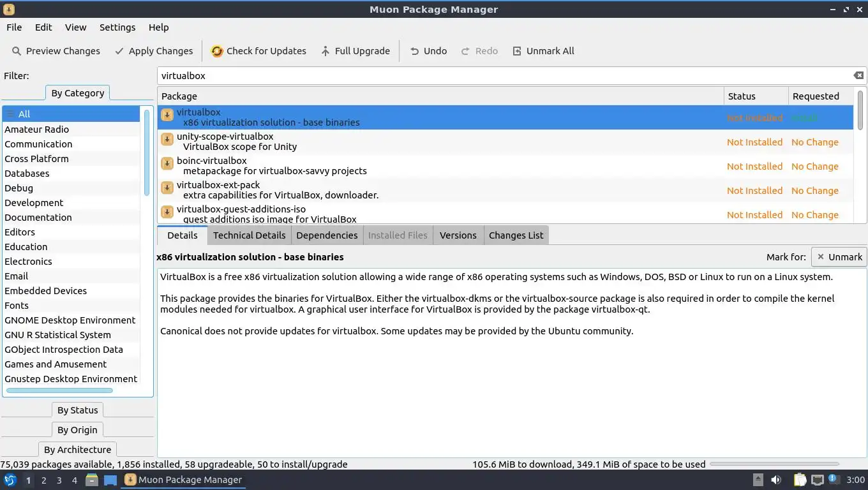The height and width of the screenshot is (490, 868).
Task: Click the package list vertical scrollbar
Action: point(860,110)
